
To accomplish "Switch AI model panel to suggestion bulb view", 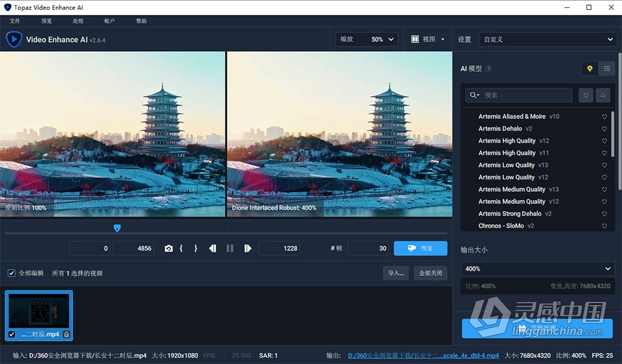I will tap(590, 69).
